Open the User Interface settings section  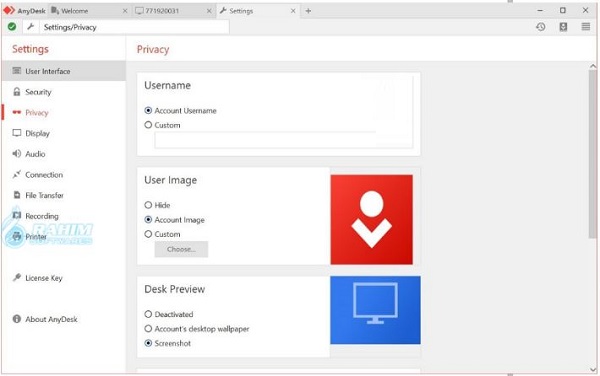(64, 71)
